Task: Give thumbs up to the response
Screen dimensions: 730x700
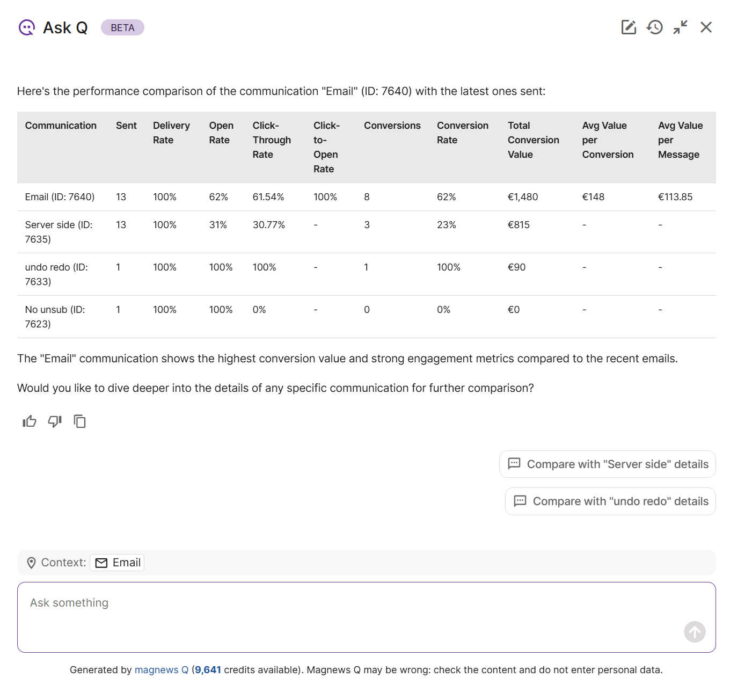Action: [30, 421]
